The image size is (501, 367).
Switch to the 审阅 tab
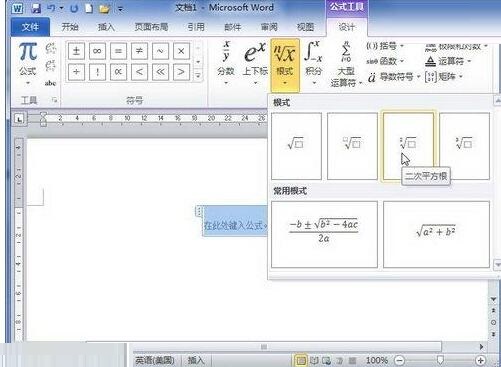point(269,27)
